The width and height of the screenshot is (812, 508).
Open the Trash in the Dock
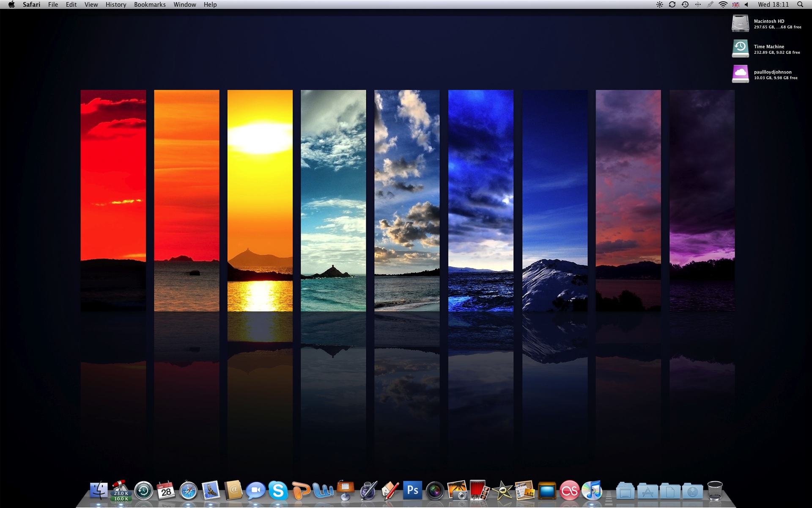[x=715, y=491]
